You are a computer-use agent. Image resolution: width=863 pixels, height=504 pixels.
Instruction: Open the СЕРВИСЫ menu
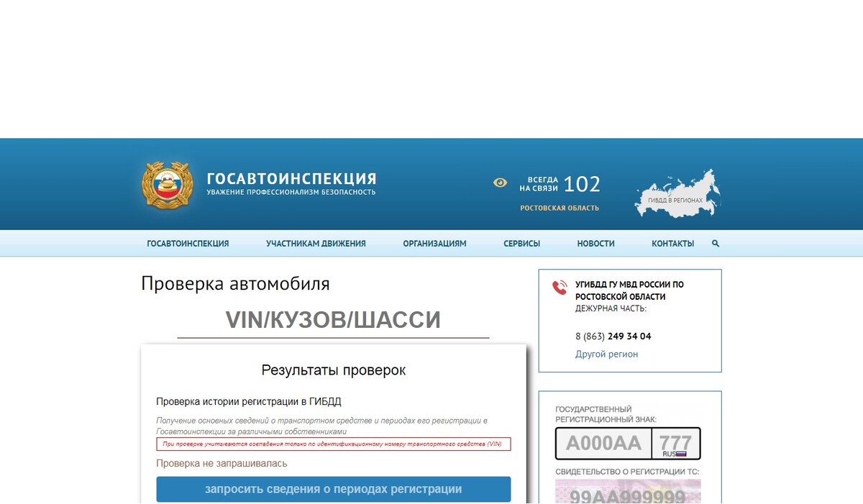tap(521, 243)
